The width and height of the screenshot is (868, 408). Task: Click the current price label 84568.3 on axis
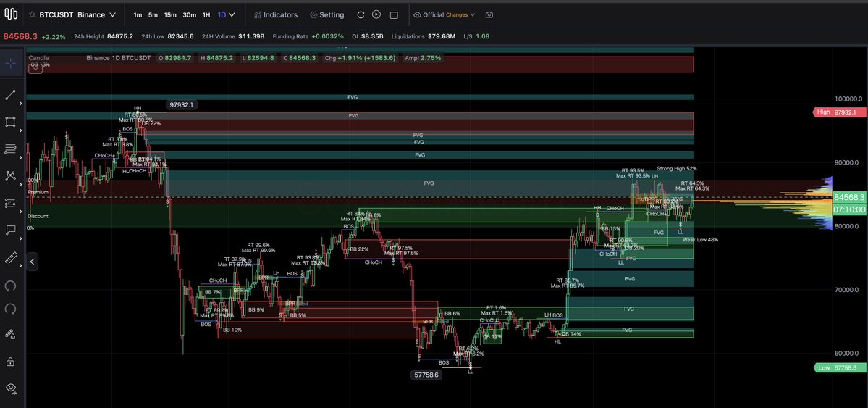click(x=849, y=197)
